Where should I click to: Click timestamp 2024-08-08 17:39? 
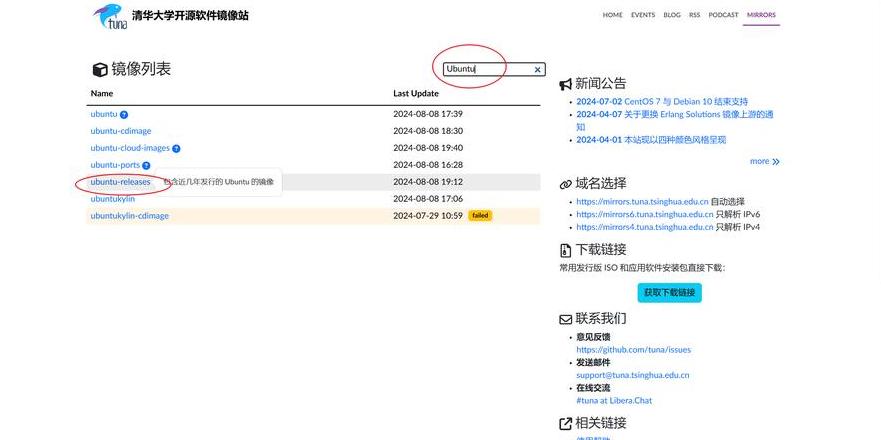(428, 114)
